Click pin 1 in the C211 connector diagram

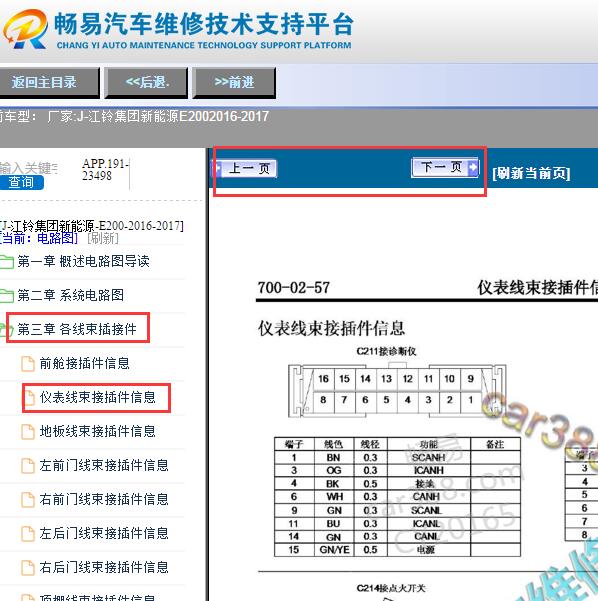click(471, 400)
